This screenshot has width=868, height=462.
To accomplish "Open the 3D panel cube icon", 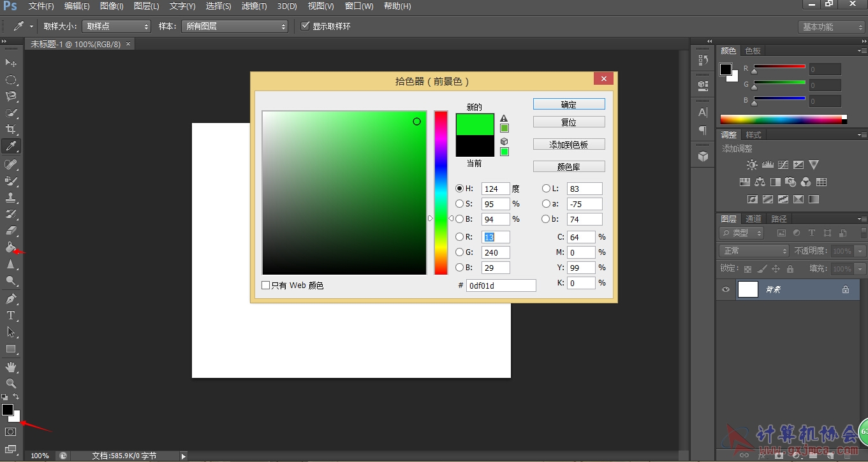I will (x=703, y=155).
